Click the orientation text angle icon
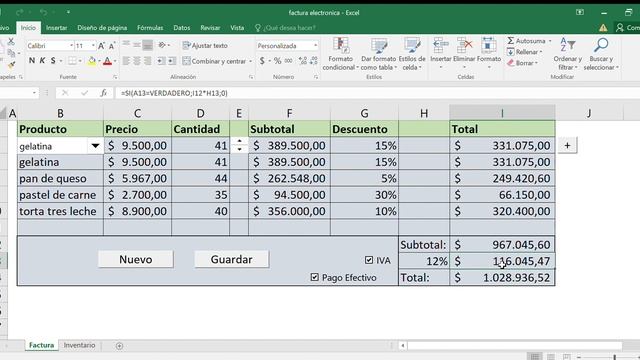The height and width of the screenshot is (360, 640). click(x=162, y=45)
